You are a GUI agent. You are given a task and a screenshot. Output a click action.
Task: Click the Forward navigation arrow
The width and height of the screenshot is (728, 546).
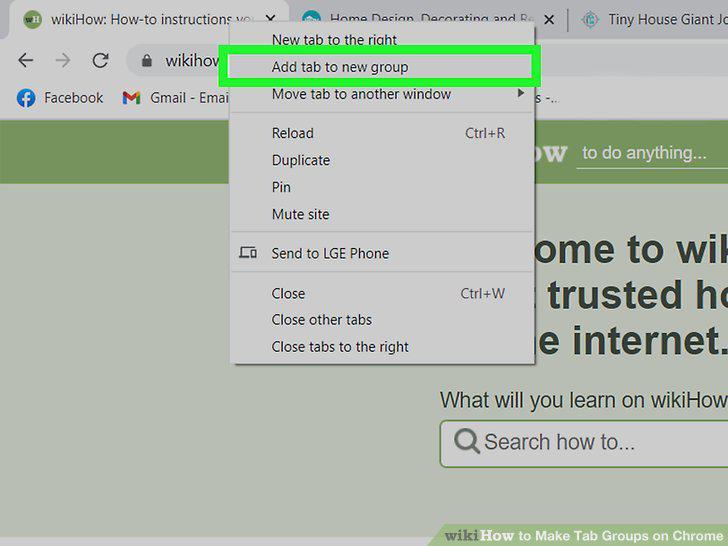click(x=63, y=60)
